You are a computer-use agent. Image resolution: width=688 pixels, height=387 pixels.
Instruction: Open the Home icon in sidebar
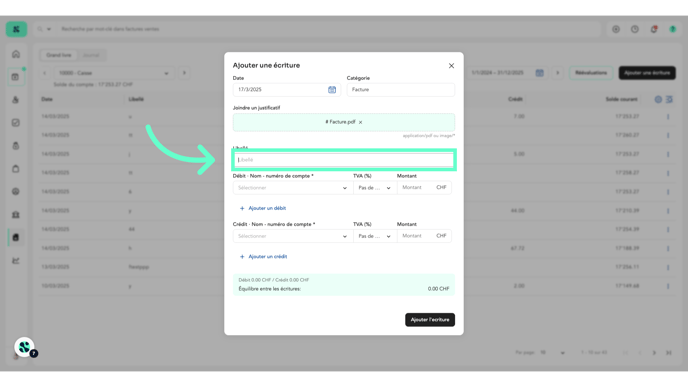(16, 54)
